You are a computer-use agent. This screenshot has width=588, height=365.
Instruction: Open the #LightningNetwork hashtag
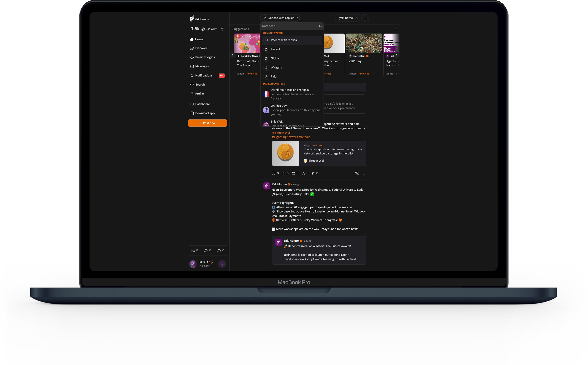[x=285, y=137]
